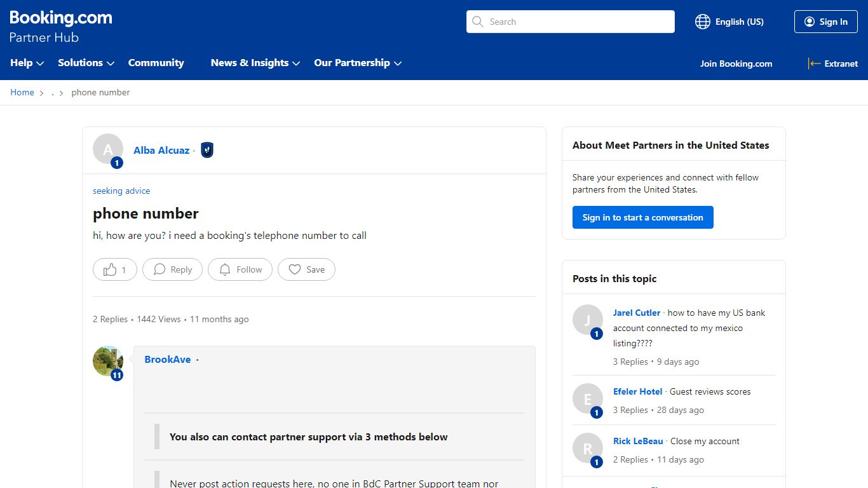Click the 'phone number' breadcrumb text
This screenshot has width=868, height=488.
pyautogui.click(x=100, y=92)
